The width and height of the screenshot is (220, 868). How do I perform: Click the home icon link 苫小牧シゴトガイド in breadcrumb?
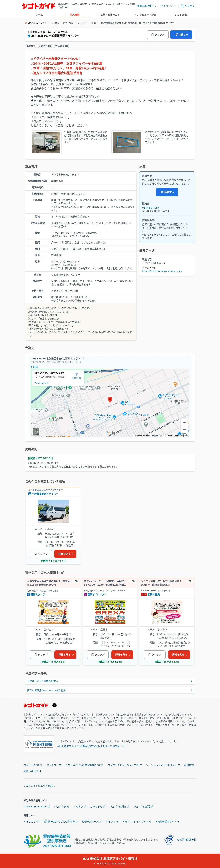coord(36,23)
